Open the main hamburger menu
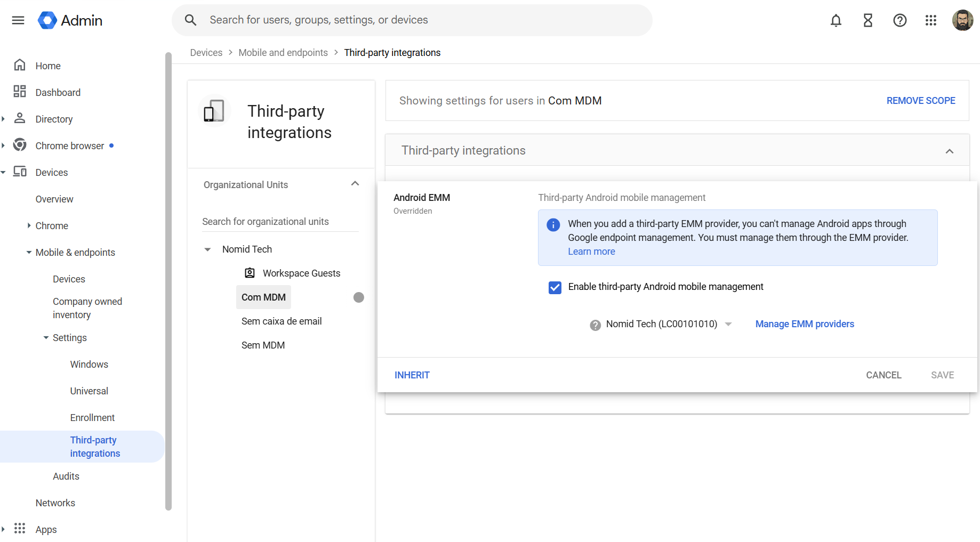 click(x=18, y=20)
